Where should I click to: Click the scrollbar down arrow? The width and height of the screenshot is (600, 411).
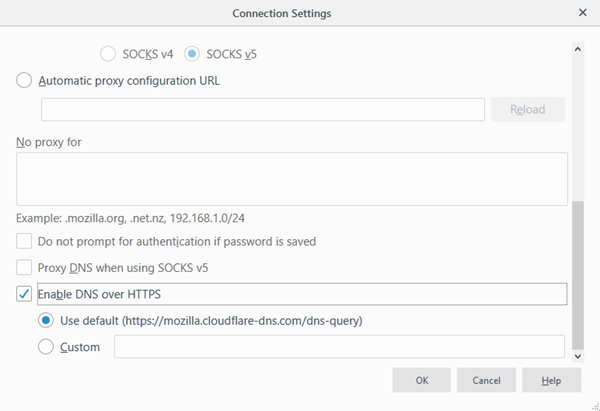577,353
